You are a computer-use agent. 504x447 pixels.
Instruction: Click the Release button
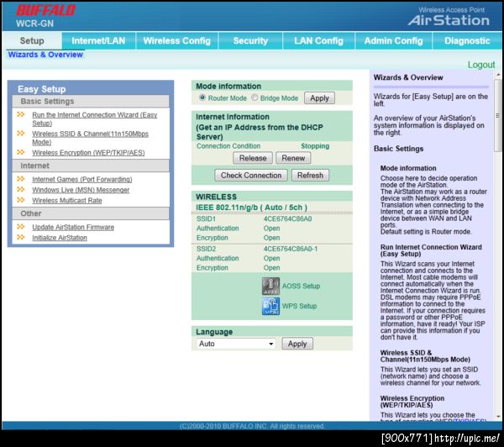pos(253,158)
